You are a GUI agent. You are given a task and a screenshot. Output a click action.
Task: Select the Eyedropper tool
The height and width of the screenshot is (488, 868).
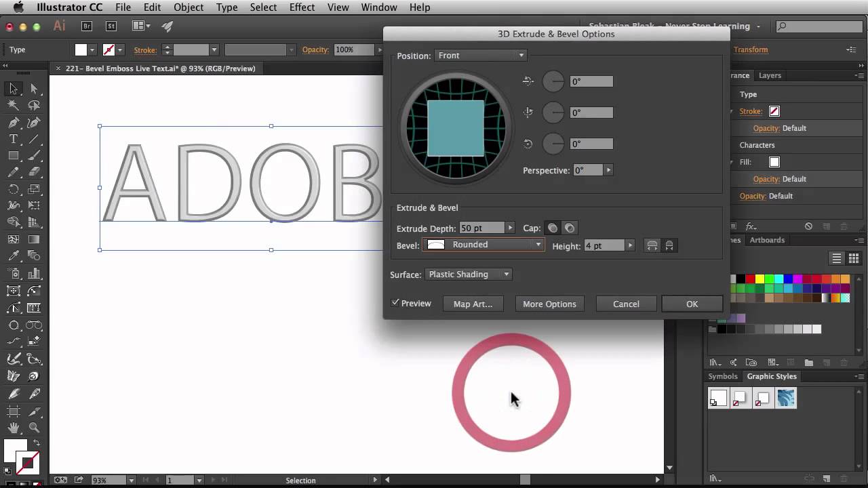(13, 257)
